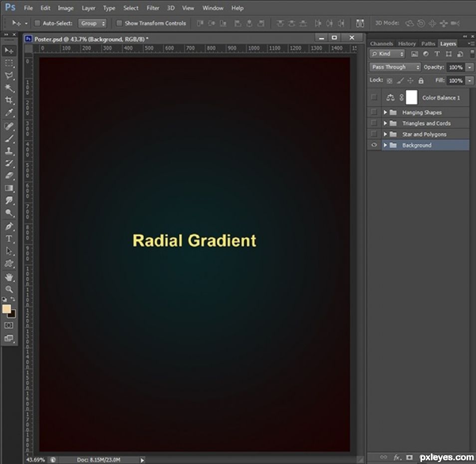476x464 pixels.
Task: Click the foreground color swatch
Action: [x=6, y=309]
